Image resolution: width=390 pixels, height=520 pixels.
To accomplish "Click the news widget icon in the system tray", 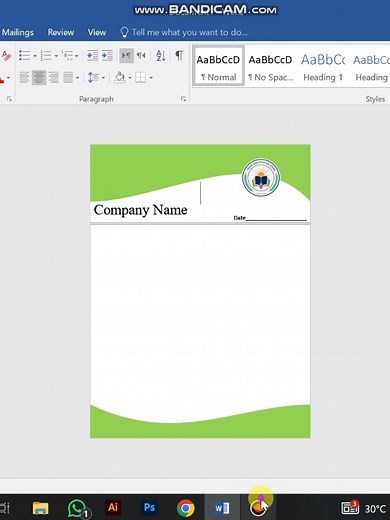I will 350,508.
